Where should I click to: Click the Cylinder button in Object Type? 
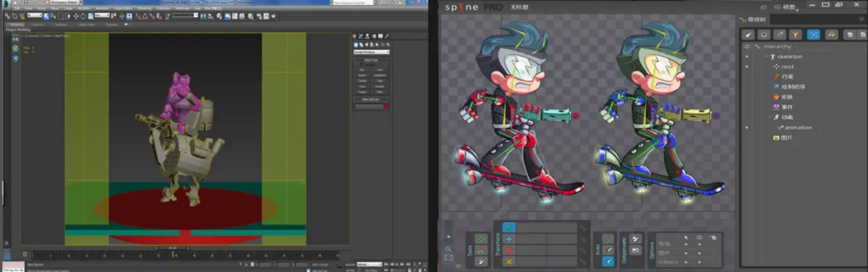pos(361,81)
